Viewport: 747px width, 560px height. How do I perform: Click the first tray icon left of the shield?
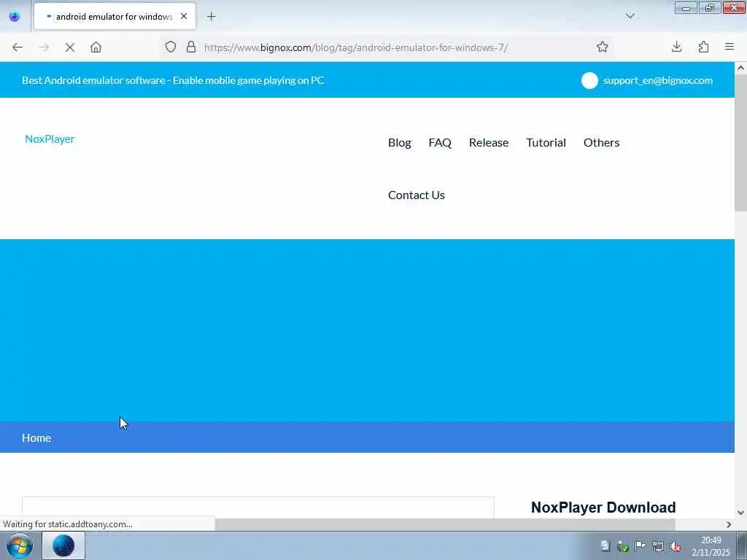605,546
